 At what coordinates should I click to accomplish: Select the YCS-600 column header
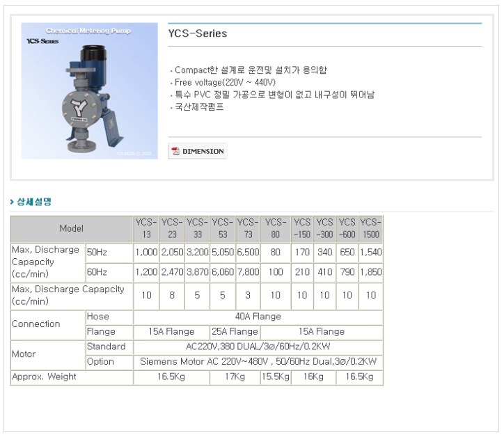tap(347, 229)
